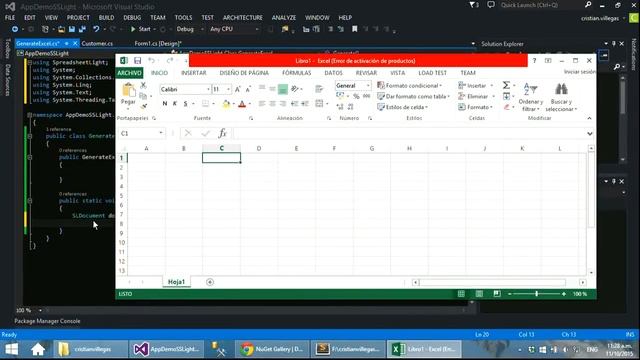The image size is (640, 360).
Task: Open the Debug configuration dropdown
Action: coord(190,29)
